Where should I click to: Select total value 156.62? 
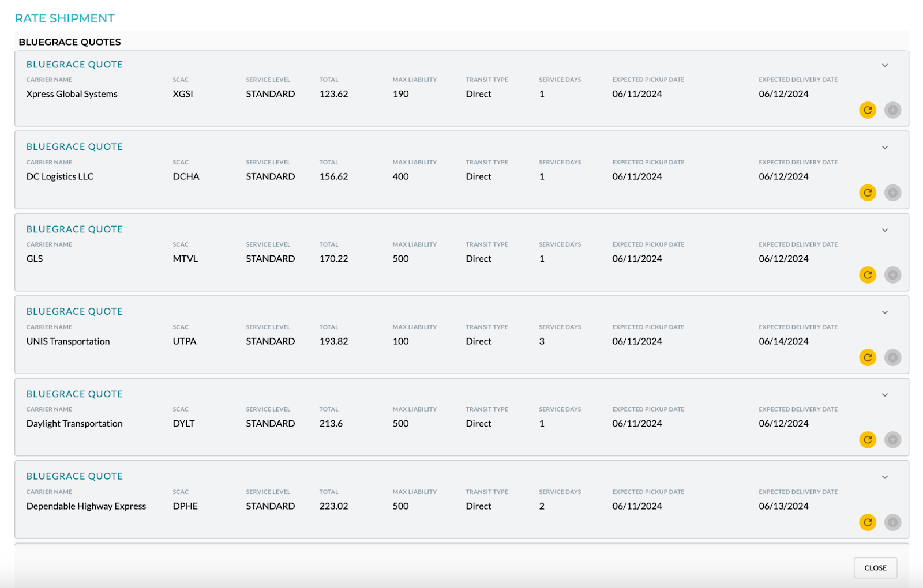[x=334, y=176]
